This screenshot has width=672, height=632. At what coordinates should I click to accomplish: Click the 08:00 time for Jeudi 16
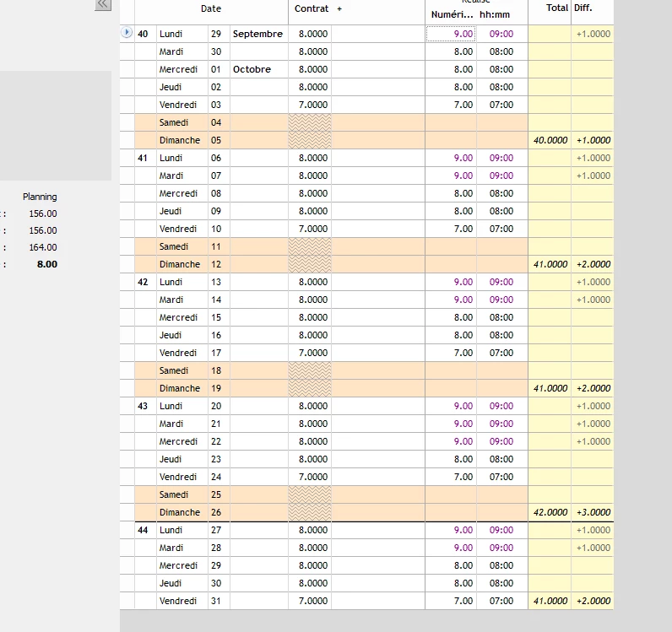coord(501,335)
